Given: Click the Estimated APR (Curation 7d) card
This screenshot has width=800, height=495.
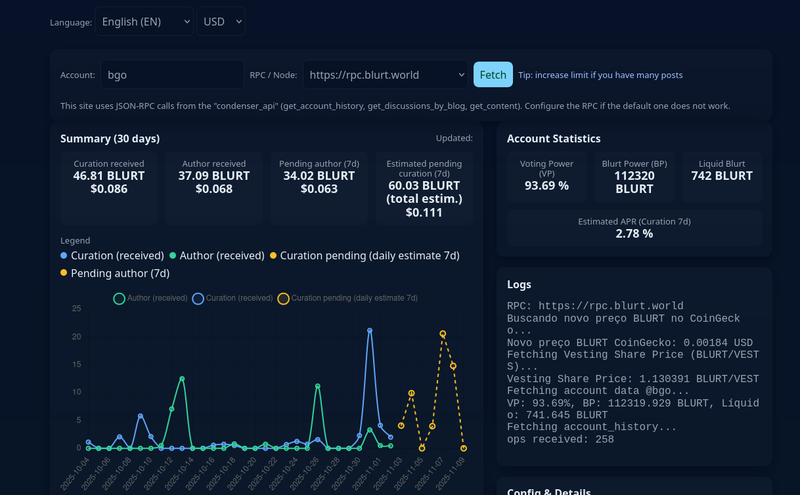Looking at the screenshot, I should click(634, 227).
